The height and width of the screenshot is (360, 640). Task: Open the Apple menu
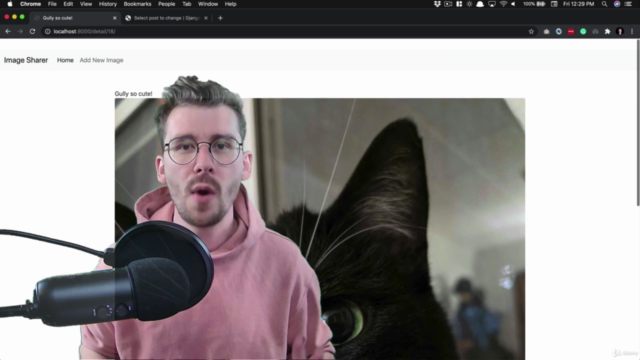click(x=10, y=4)
